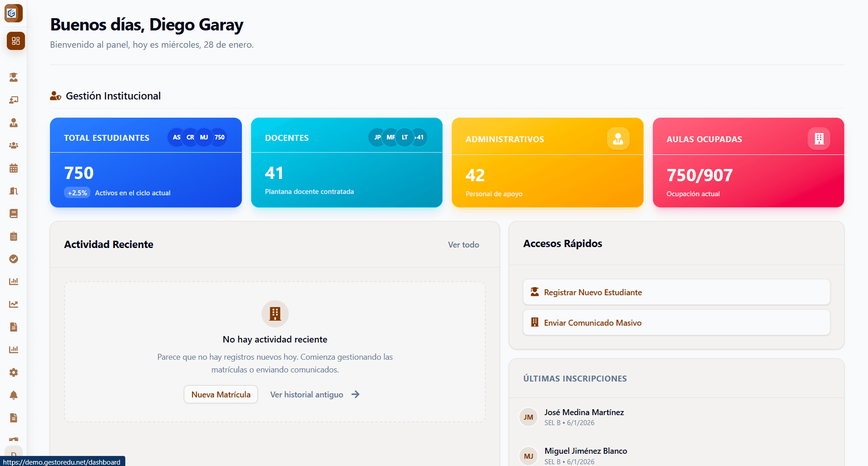This screenshot has width=868, height=466.
Task: Select the door icon in sidebar
Action: click(x=14, y=191)
